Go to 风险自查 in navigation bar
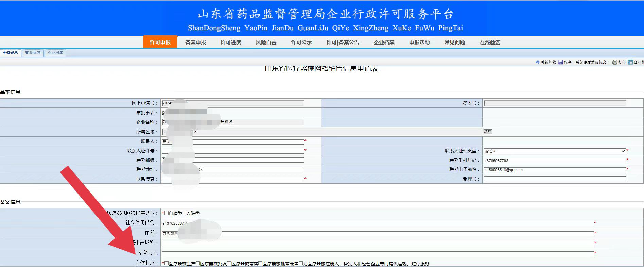Viewport: 644px width, 267px height. tap(266, 43)
